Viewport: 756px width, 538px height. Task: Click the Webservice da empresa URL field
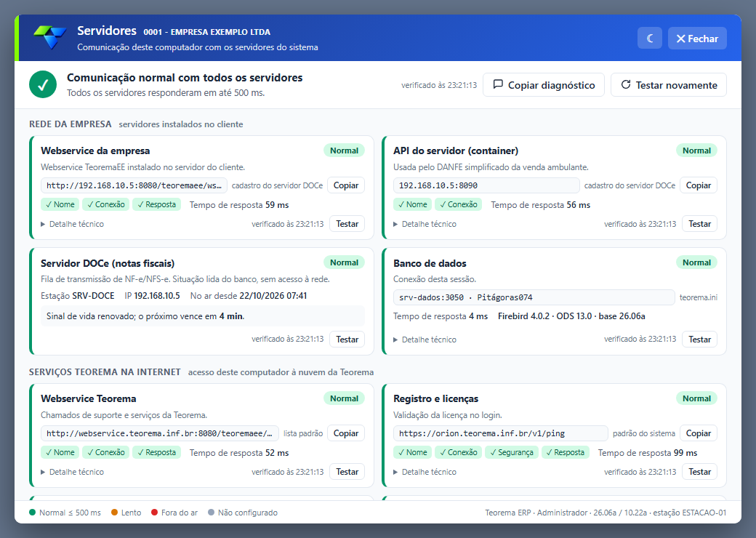click(134, 185)
